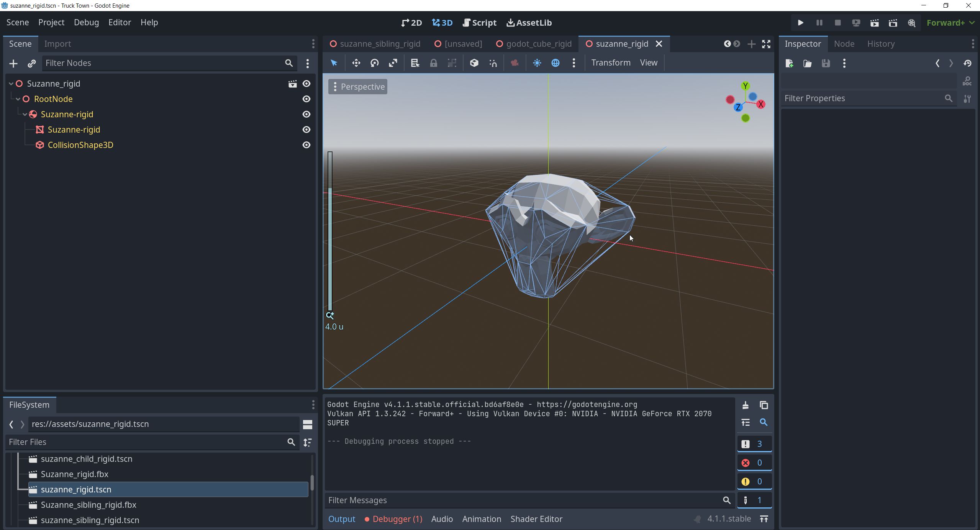Select the Move mode tool icon

356,63
